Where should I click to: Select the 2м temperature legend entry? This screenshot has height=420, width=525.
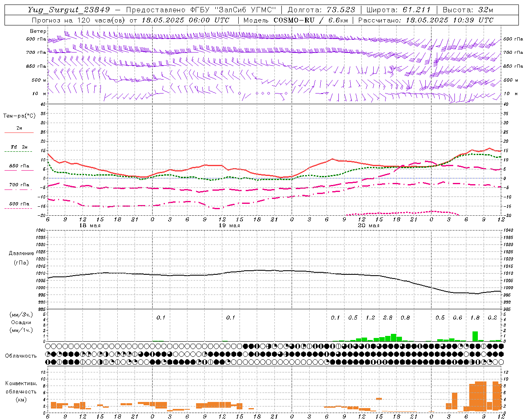(19, 128)
